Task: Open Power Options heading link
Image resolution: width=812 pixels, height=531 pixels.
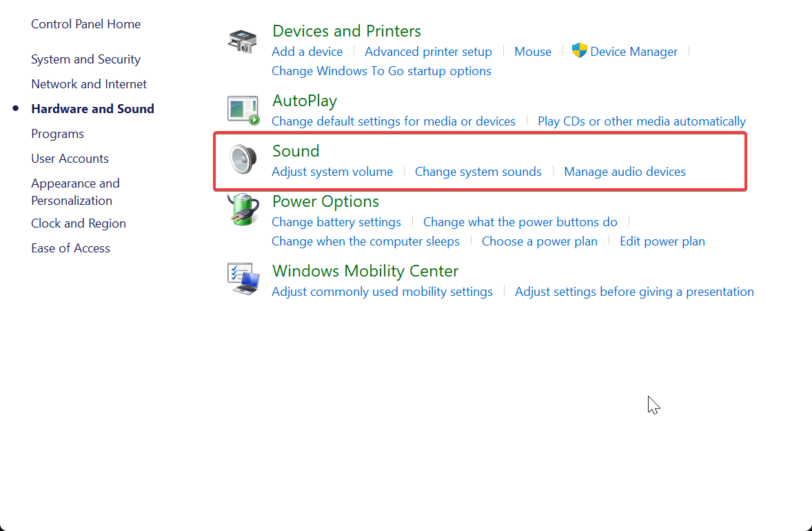Action: 326,201
